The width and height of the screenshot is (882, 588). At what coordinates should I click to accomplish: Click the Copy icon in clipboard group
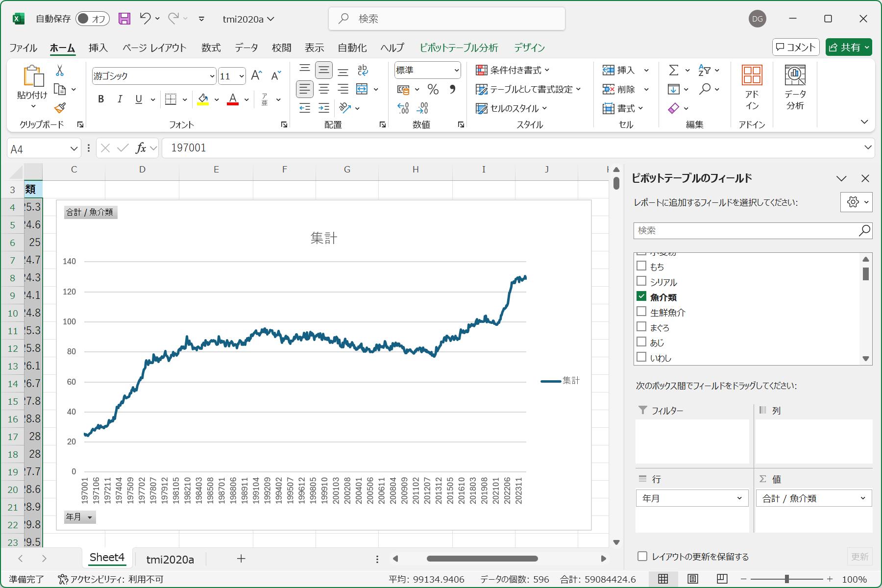(60, 89)
